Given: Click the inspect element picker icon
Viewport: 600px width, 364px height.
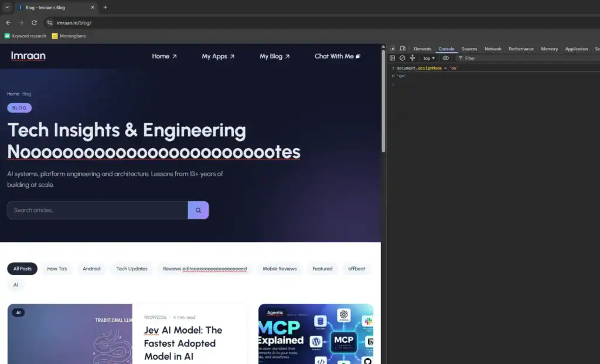Looking at the screenshot, I should (x=392, y=49).
